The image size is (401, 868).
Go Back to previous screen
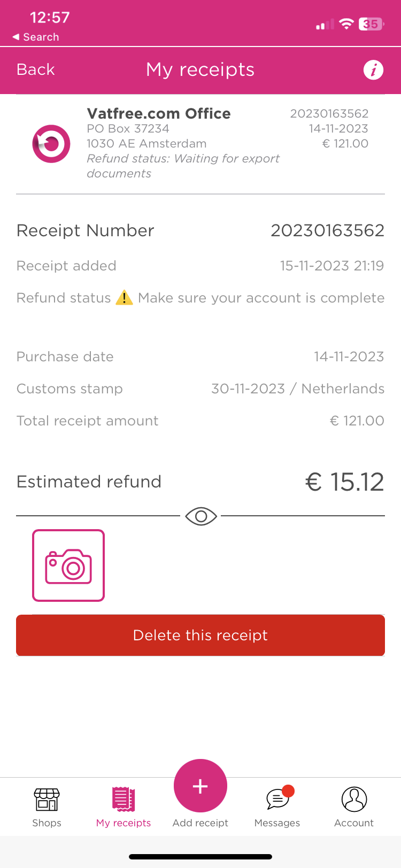pyautogui.click(x=36, y=69)
